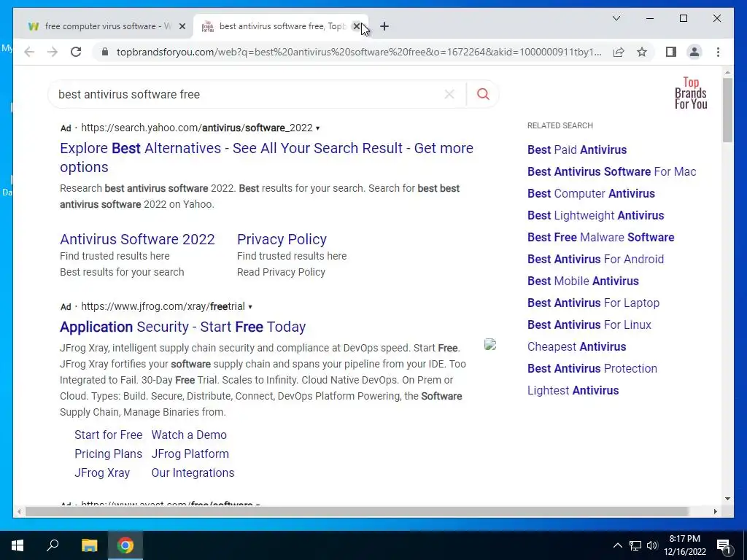
Task: Run search with red magnifier icon
Action: [483, 94]
